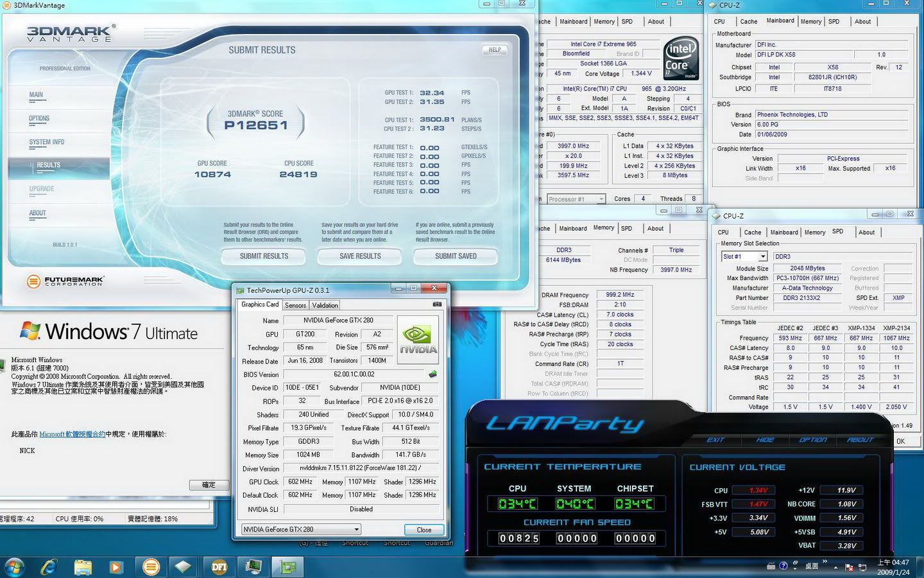The height and width of the screenshot is (578, 924).
Task: Click the Show desktop strip at taskbar end
Action: (x=919, y=567)
